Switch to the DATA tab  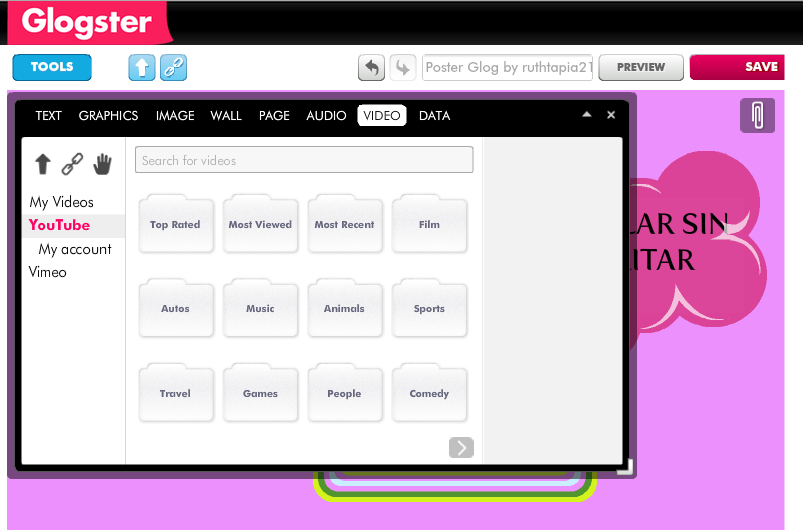434,116
